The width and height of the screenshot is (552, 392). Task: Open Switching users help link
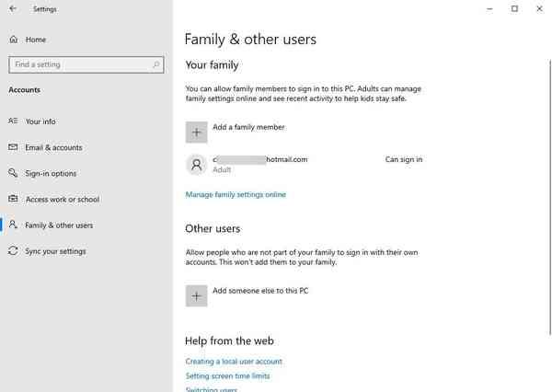[212, 389]
